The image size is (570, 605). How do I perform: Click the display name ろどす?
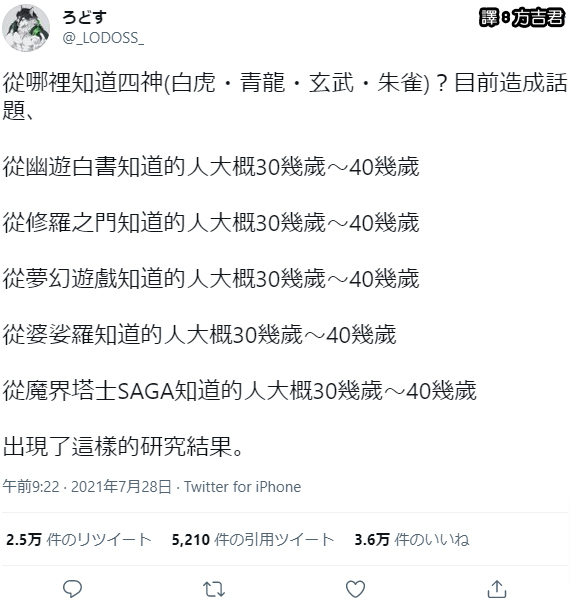[x=85, y=17]
